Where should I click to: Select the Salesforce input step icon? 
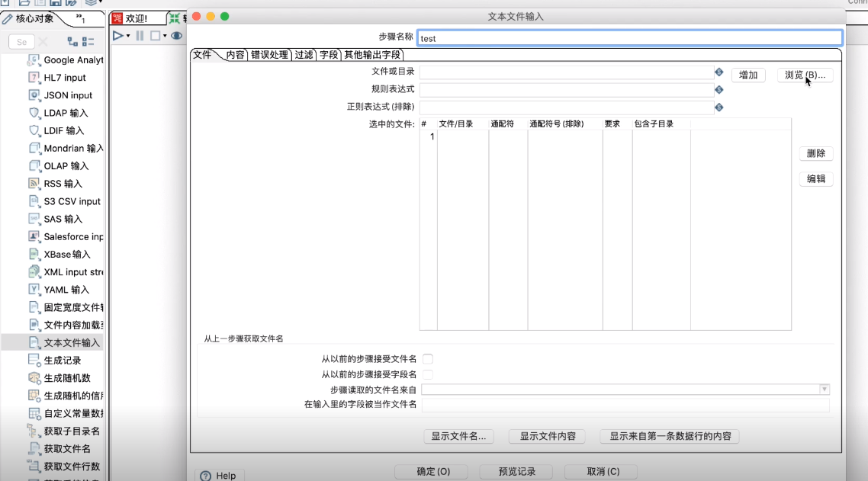coord(34,236)
